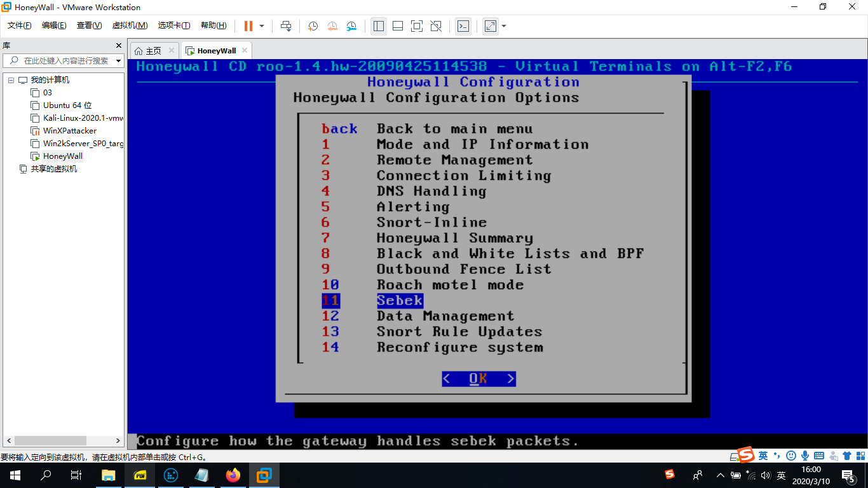Toggle the thumbnail bar view icon
868x488 pixels.
point(398,26)
